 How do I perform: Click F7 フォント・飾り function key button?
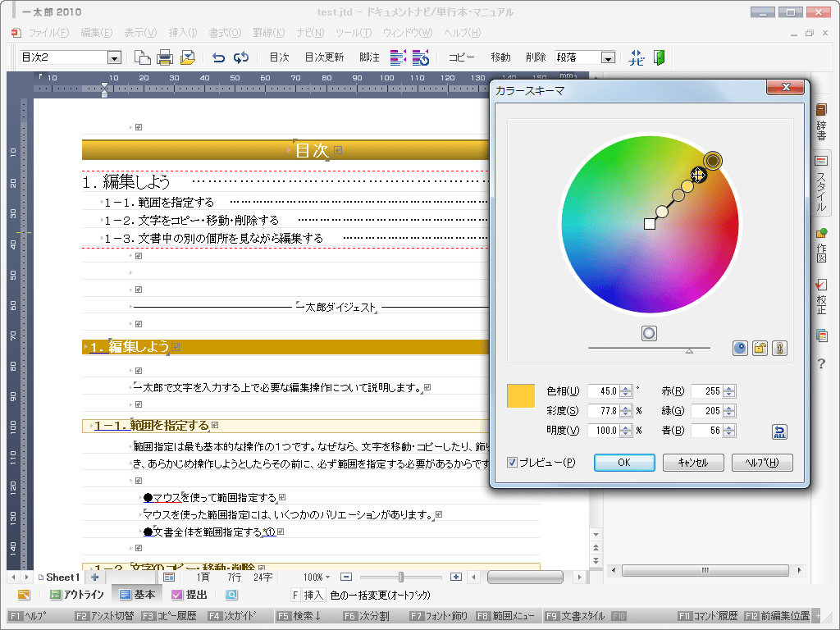click(x=439, y=616)
